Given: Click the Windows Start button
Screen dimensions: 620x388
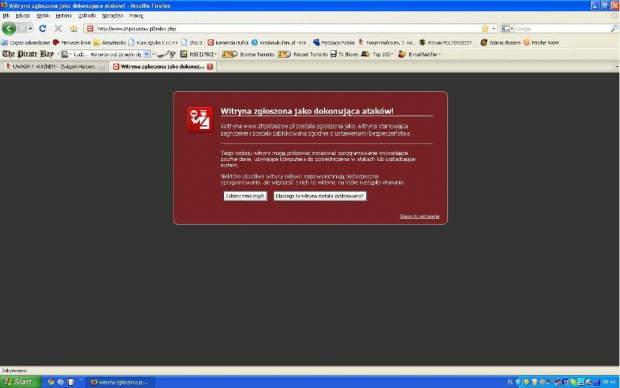Looking at the screenshot, I should point(20,382).
